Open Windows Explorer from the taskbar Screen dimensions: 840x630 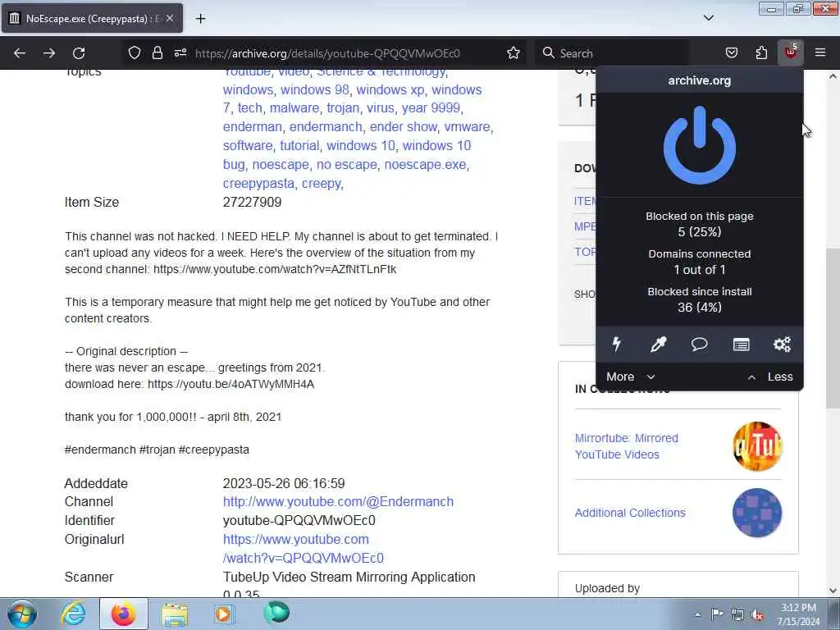pos(175,614)
